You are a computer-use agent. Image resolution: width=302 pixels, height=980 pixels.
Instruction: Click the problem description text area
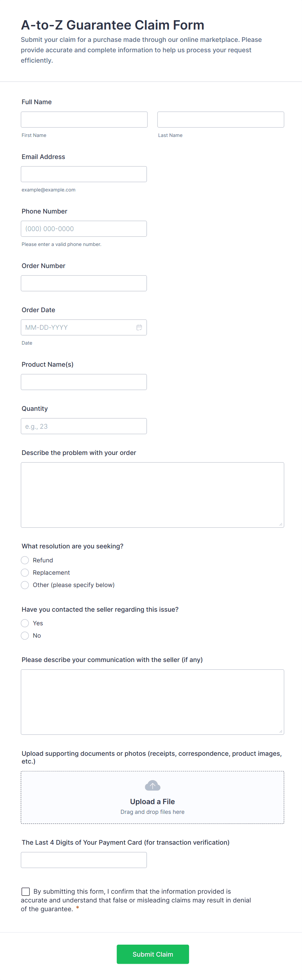tap(152, 495)
